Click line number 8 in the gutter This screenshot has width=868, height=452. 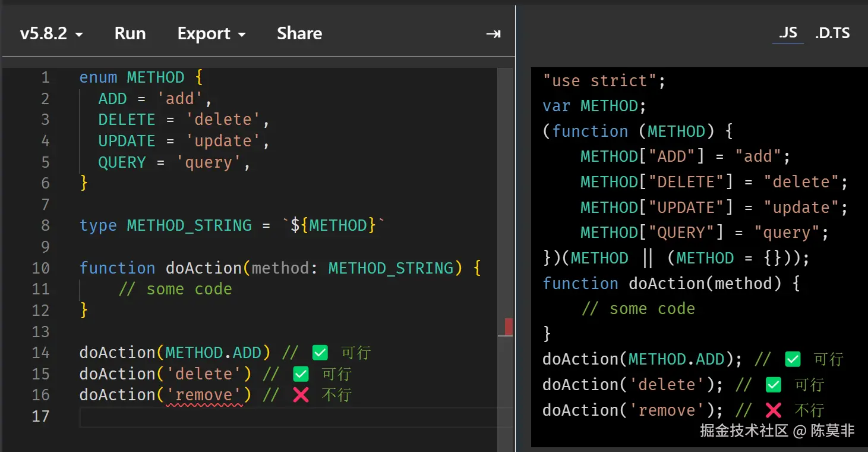point(45,225)
